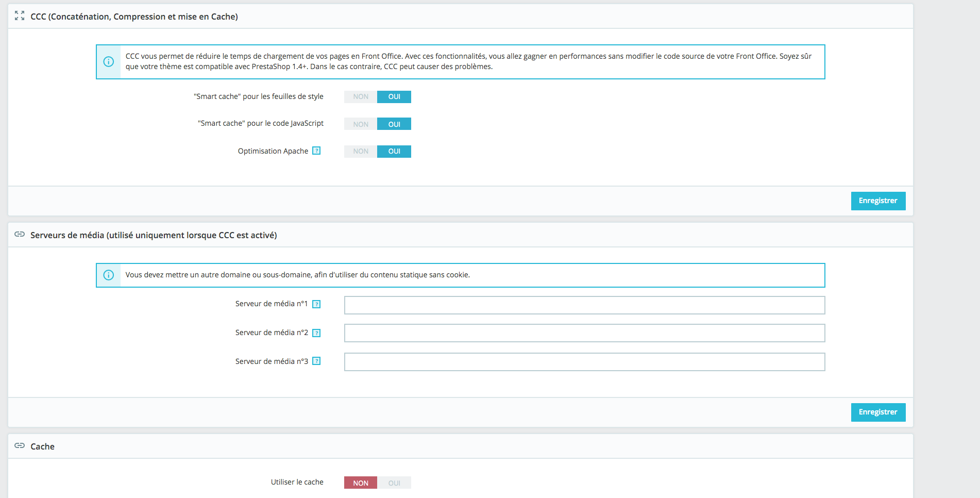Click the "Smart cache" pour les feuilles de style label

click(259, 96)
